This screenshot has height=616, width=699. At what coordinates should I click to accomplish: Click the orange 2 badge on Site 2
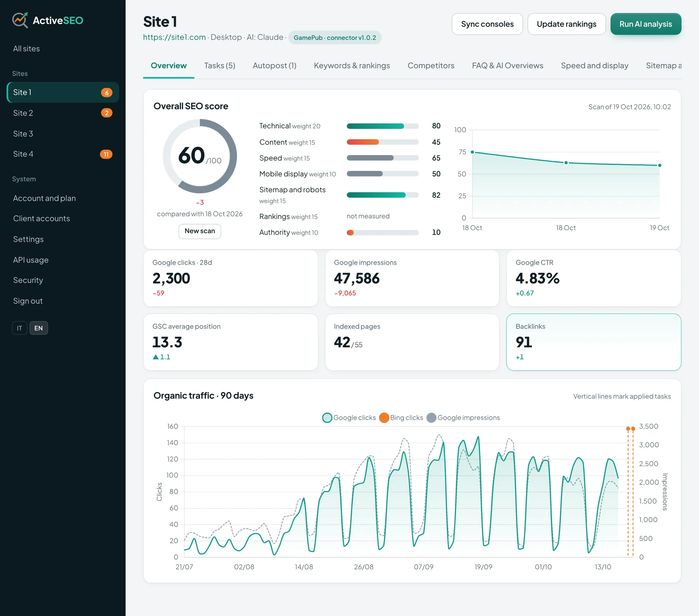[x=106, y=113]
